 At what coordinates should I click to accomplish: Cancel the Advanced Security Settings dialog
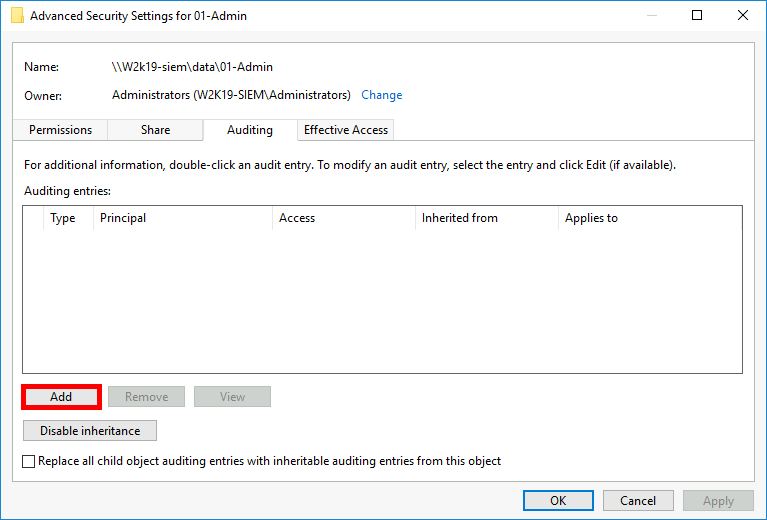[x=638, y=500]
